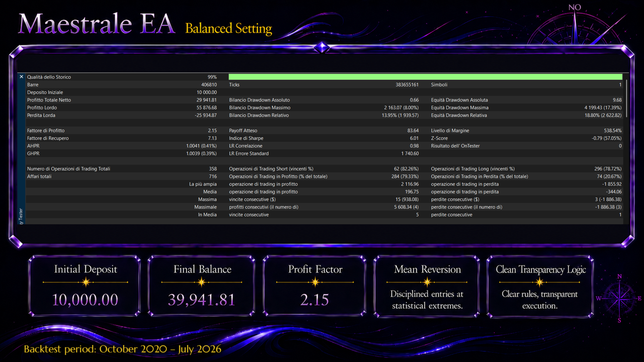Click average profit trade value 196.75
644x362 pixels.
pos(412,192)
